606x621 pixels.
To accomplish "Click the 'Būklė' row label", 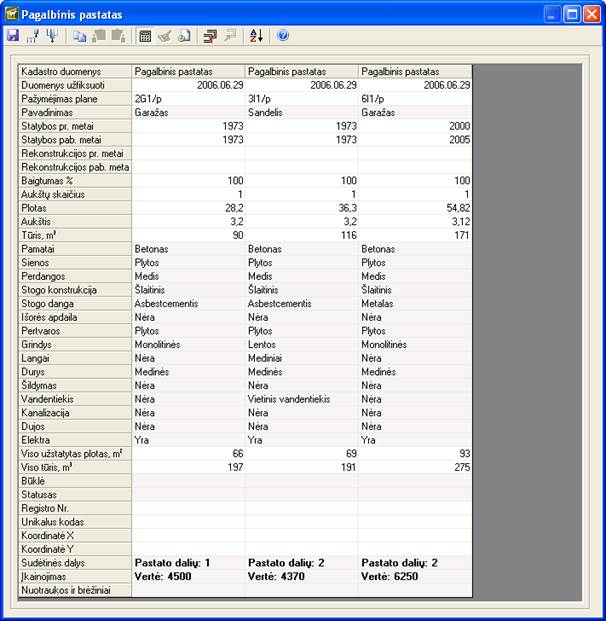I will click(x=75, y=481).
